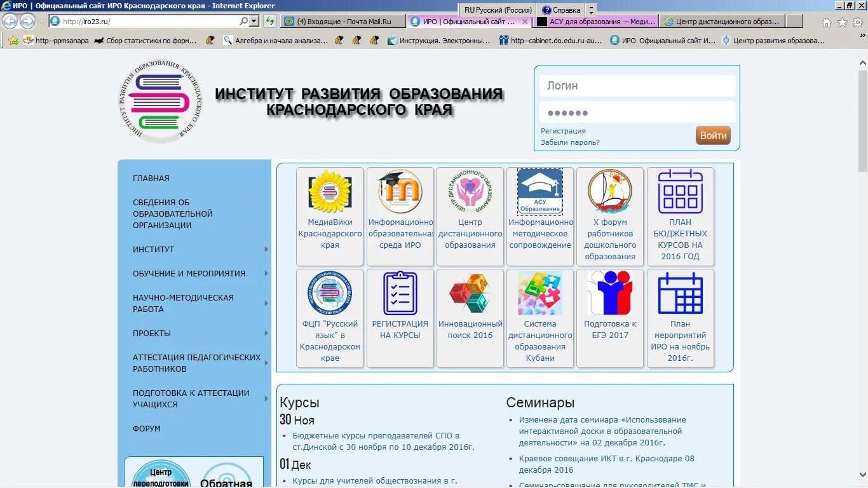Switch to Центр дистанционного образ tab
868x488 pixels.
pyautogui.click(x=722, y=21)
